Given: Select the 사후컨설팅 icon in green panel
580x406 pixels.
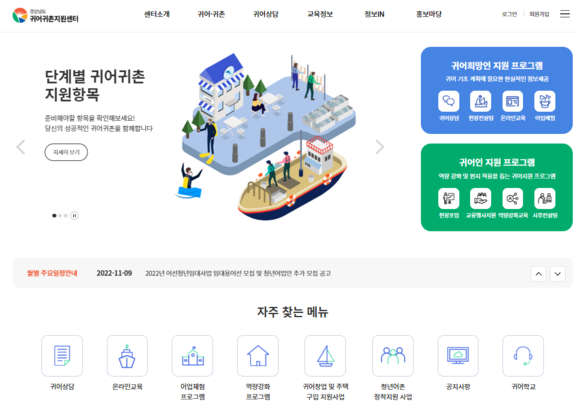Looking at the screenshot, I should [x=545, y=199].
